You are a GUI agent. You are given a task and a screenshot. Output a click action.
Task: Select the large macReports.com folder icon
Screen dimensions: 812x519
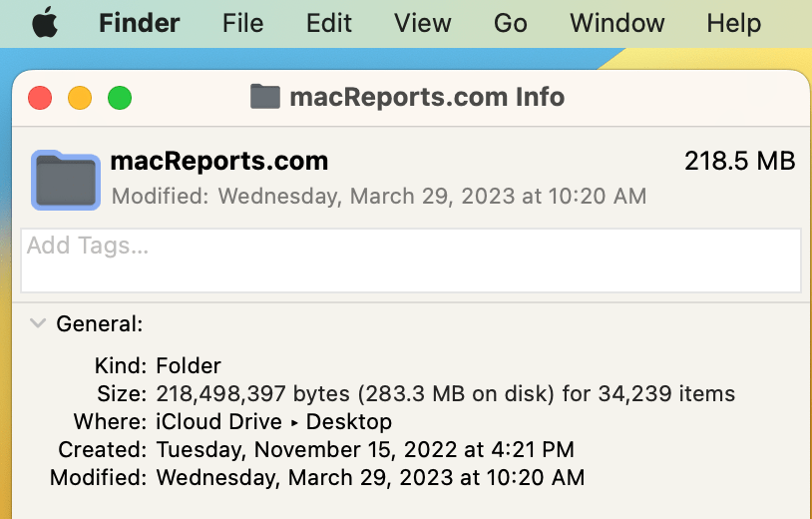click(66, 181)
